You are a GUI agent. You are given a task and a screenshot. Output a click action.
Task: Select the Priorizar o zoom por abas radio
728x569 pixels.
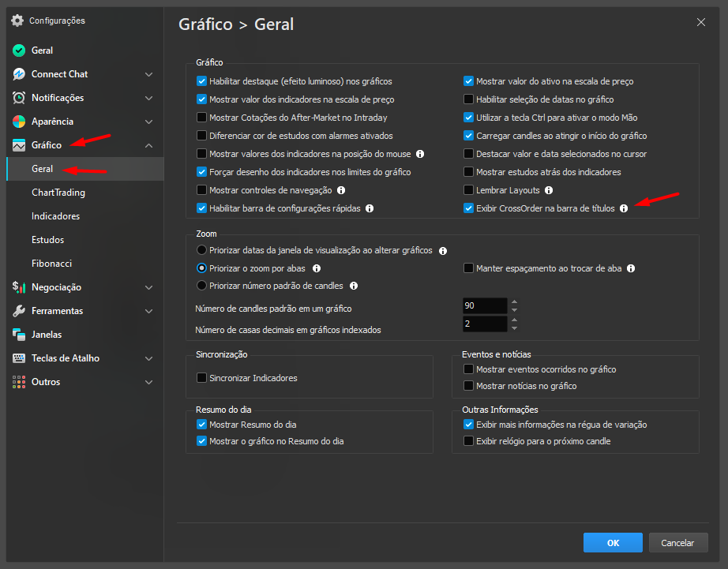(201, 268)
